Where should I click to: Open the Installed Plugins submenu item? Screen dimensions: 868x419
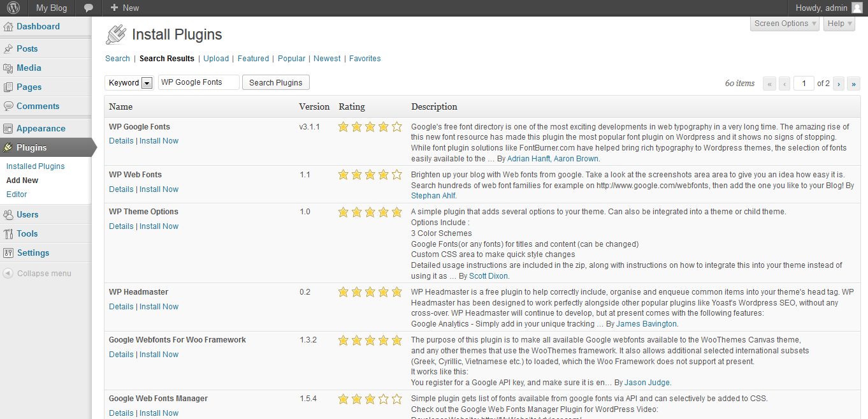36,166
